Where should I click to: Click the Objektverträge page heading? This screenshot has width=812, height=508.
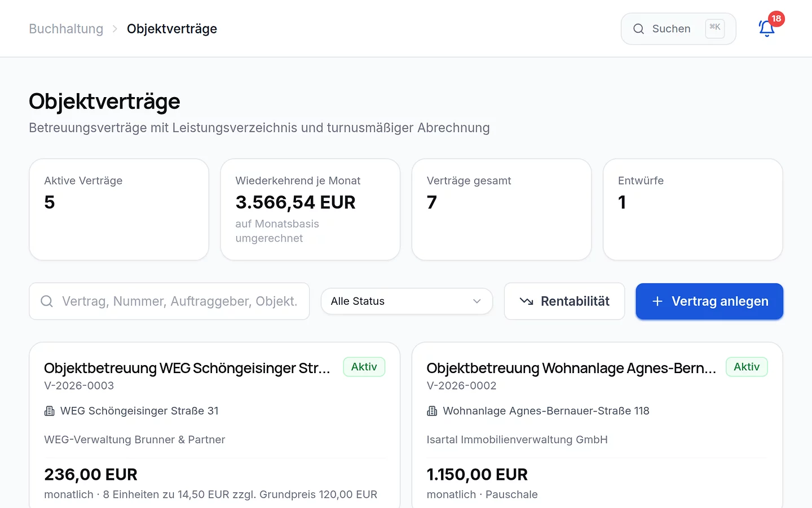click(104, 102)
